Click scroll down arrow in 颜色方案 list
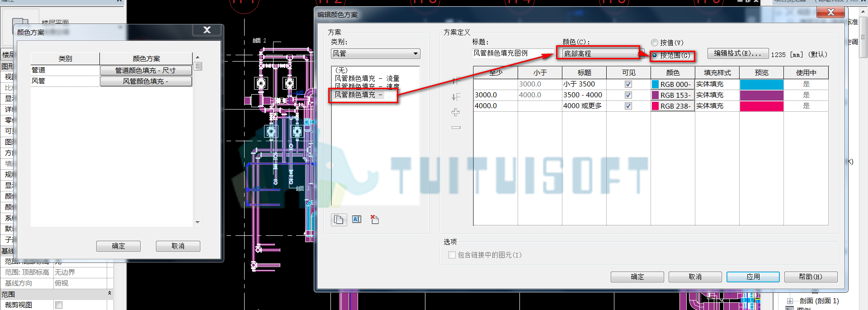Screen dimensions: 868x310 (198, 222)
